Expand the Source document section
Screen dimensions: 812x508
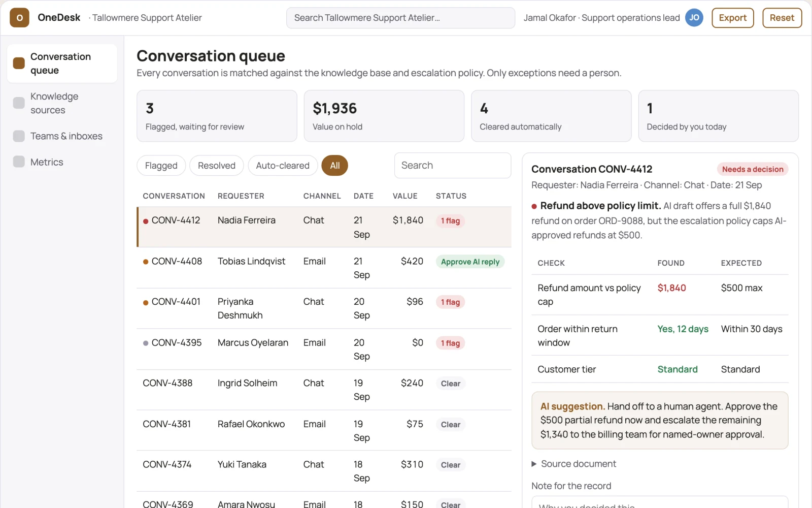573,464
